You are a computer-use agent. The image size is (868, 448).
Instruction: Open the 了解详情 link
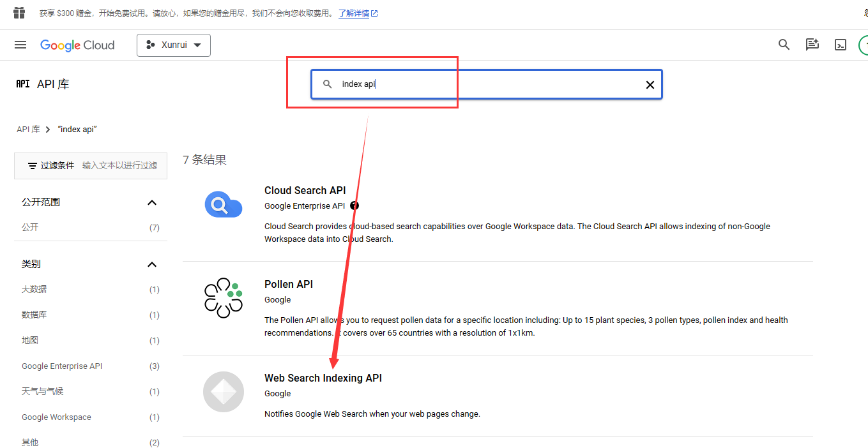tap(358, 13)
